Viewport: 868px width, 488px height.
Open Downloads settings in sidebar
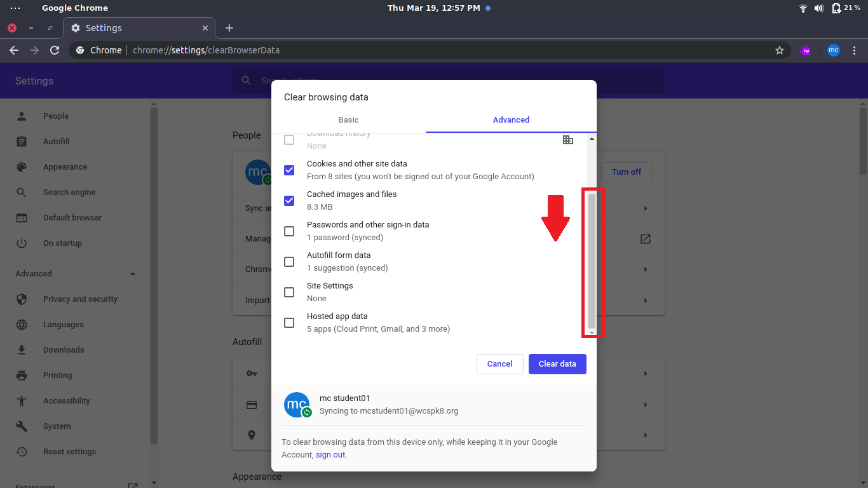64,350
